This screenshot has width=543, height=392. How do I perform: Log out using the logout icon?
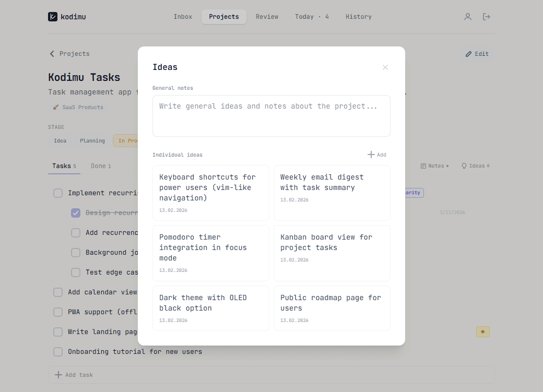click(x=486, y=16)
